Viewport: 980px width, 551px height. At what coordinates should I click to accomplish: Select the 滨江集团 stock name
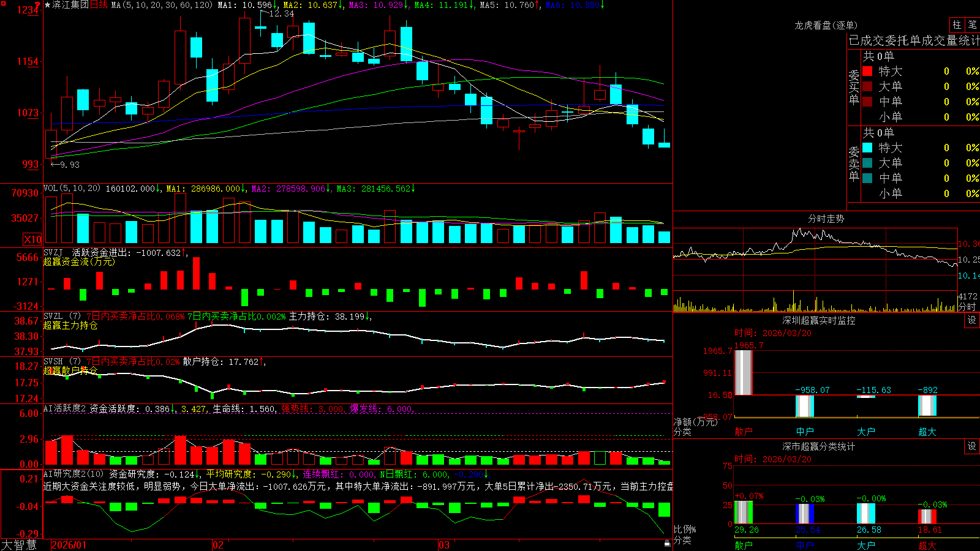pyautogui.click(x=70, y=5)
